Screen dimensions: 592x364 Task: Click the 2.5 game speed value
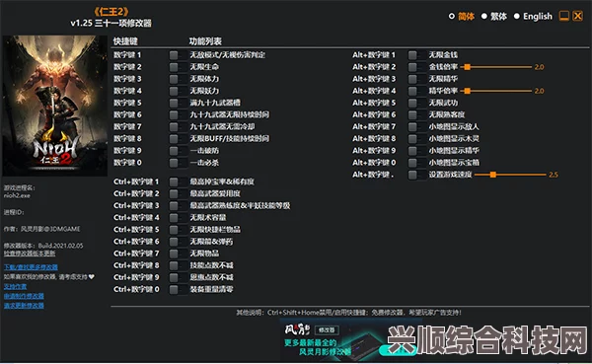[554, 175]
